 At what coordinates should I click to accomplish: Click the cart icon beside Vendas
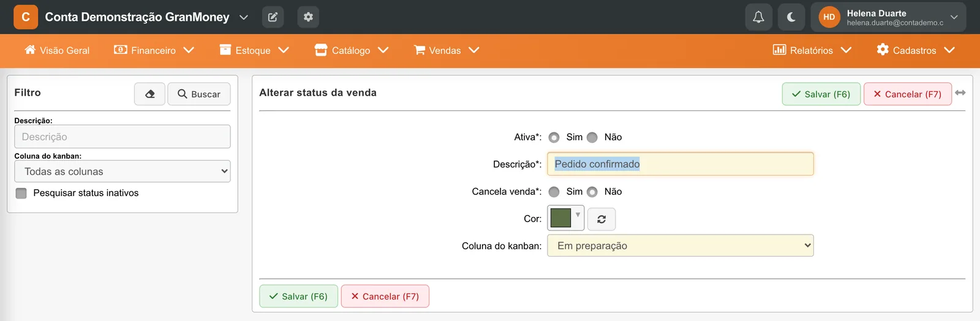(x=420, y=50)
